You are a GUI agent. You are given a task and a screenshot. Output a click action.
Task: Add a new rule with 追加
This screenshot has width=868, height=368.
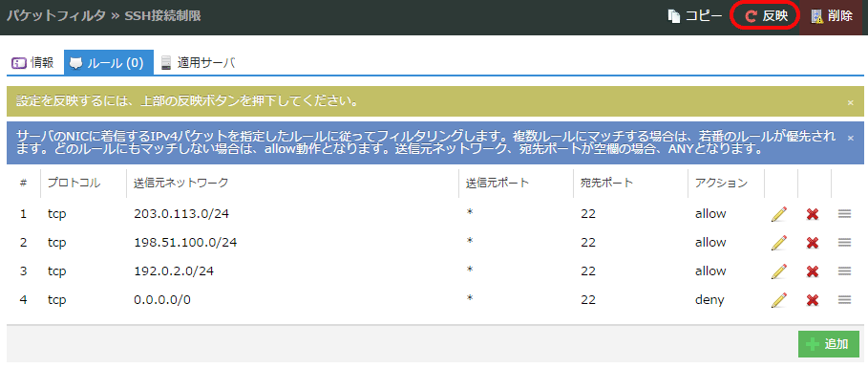[829, 344]
